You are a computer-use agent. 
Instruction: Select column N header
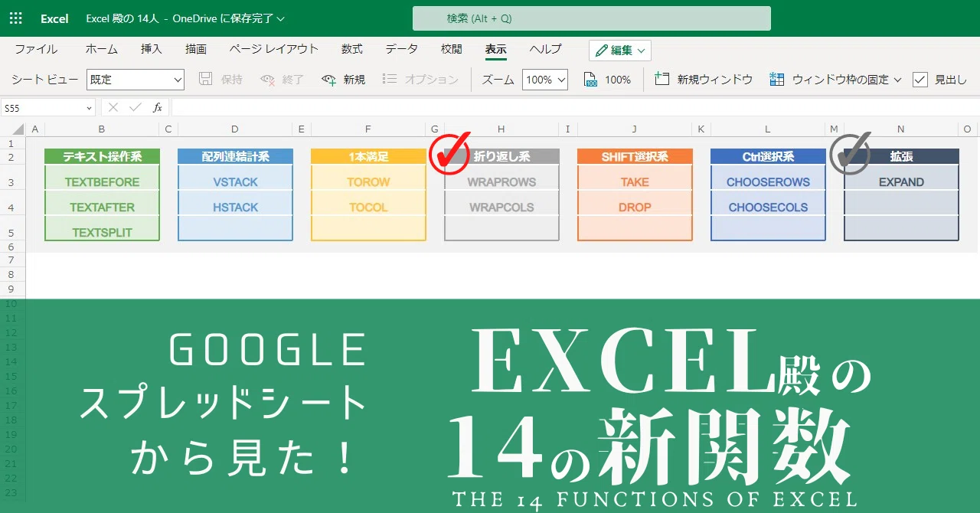click(x=901, y=129)
